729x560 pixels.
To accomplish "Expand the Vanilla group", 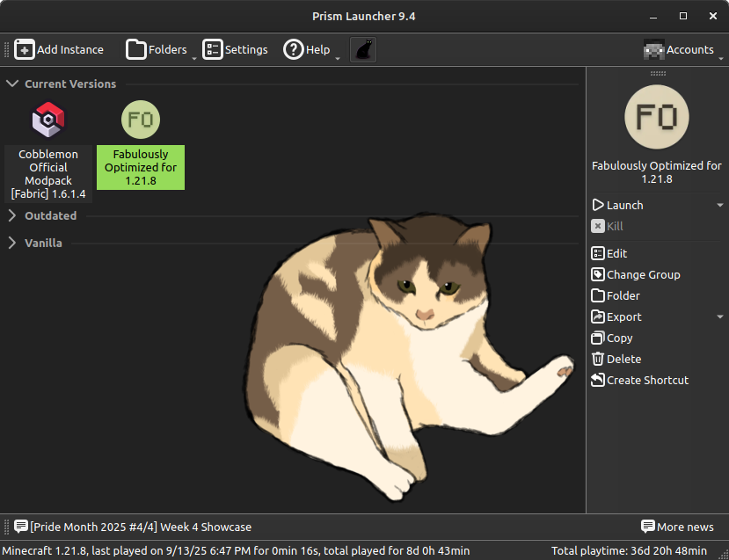I will tap(12, 244).
